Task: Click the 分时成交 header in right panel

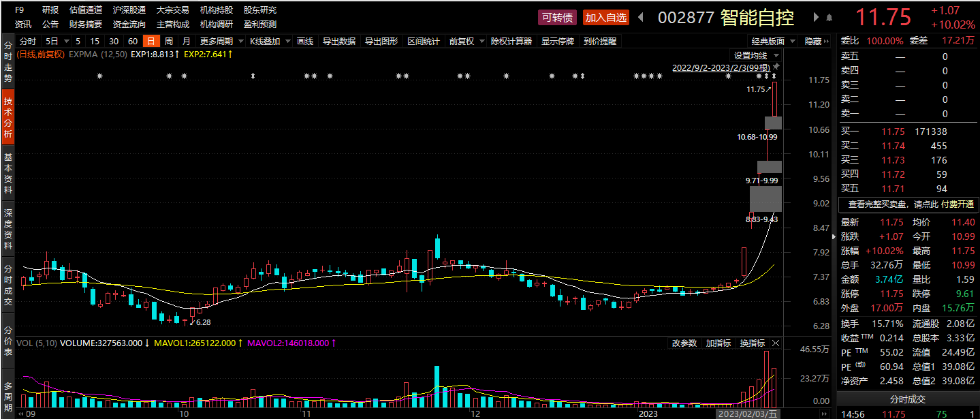Action: click(908, 399)
